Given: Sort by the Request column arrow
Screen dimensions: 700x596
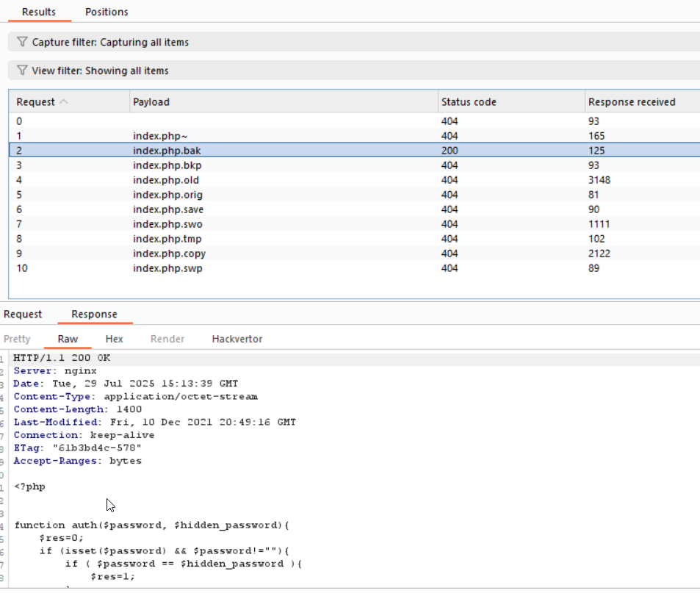Looking at the screenshot, I should click(x=63, y=102).
